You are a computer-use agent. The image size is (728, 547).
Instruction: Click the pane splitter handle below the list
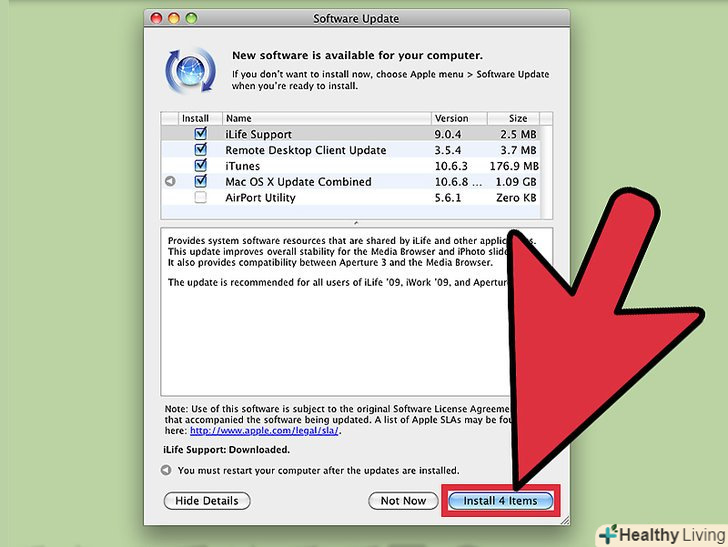(x=356, y=223)
